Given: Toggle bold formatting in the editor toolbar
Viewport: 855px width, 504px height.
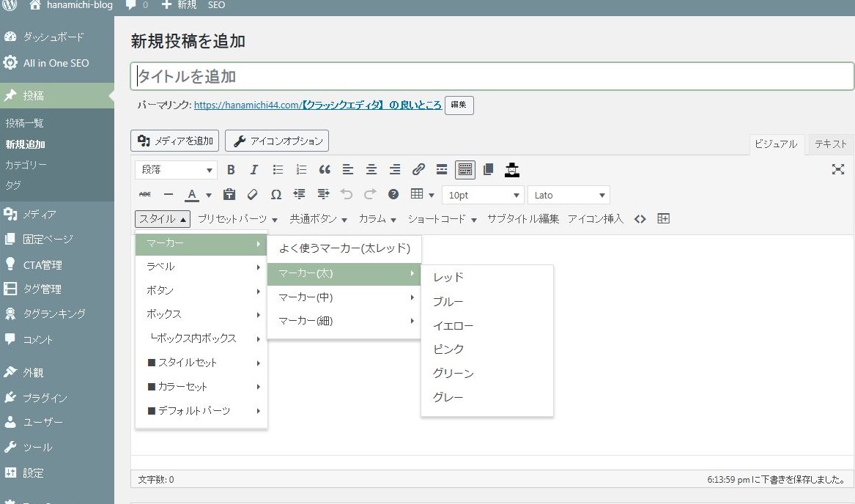Looking at the screenshot, I should tap(231, 170).
